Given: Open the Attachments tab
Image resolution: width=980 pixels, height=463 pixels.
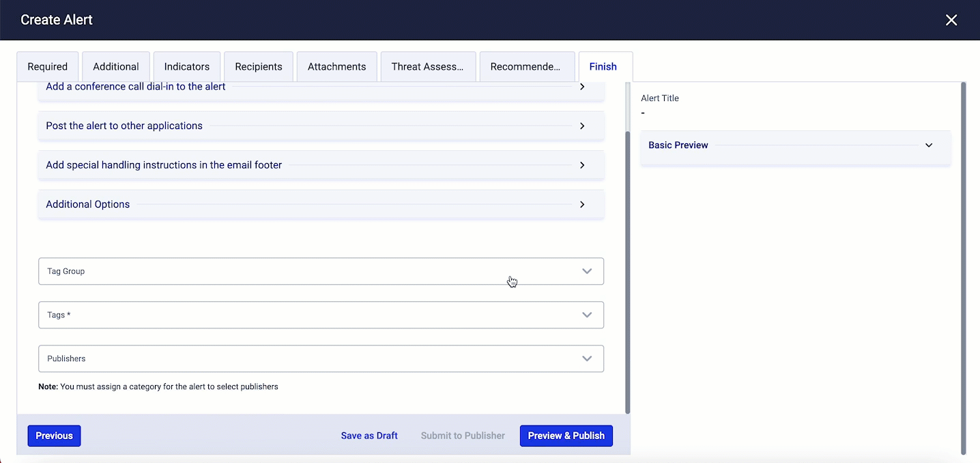Looking at the screenshot, I should (336, 67).
